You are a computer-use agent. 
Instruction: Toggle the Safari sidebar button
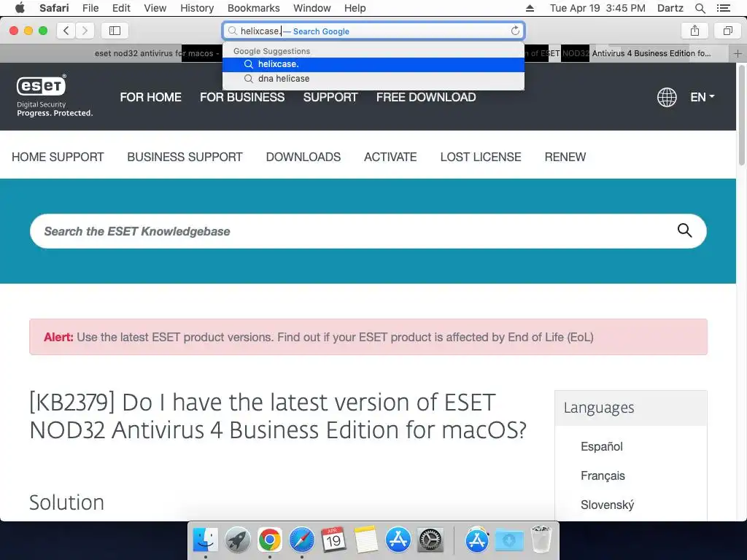tap(115, 31)
